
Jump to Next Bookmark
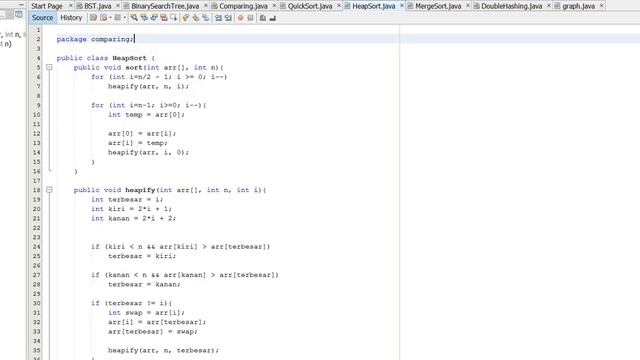click(x=196, y=18)
